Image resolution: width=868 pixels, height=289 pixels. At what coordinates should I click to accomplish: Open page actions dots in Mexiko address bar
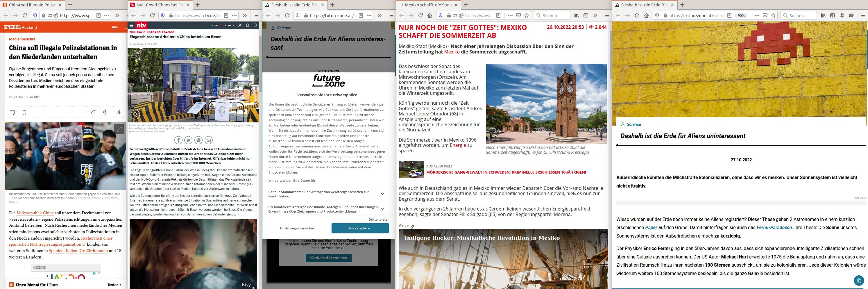[510, 15]
